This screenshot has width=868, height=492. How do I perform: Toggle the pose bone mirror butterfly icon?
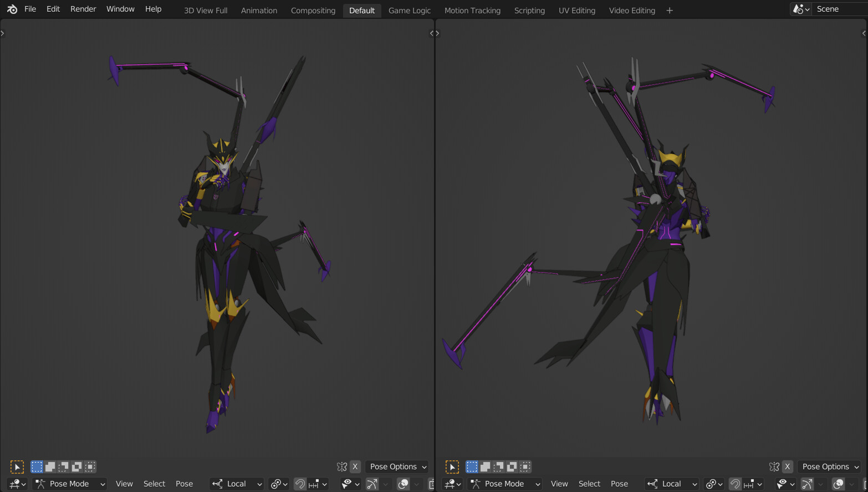pos(343,467)
